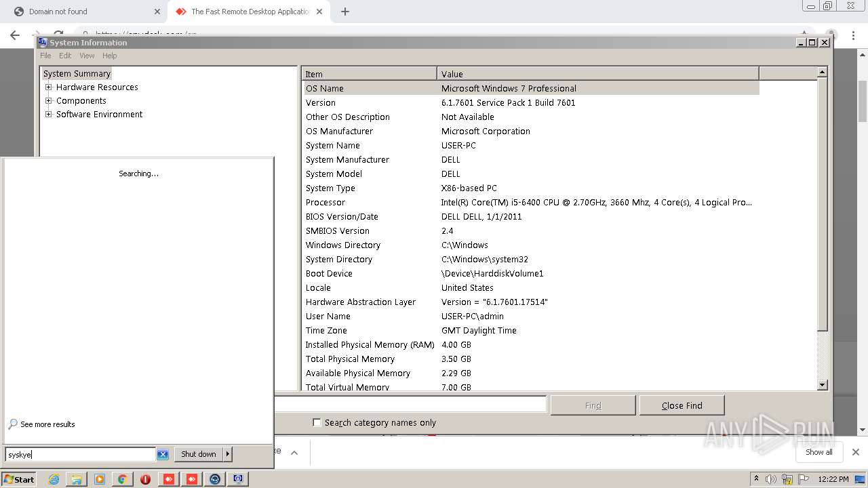Switch to Google Chrome taskbar icon

(x=123, y=479)
